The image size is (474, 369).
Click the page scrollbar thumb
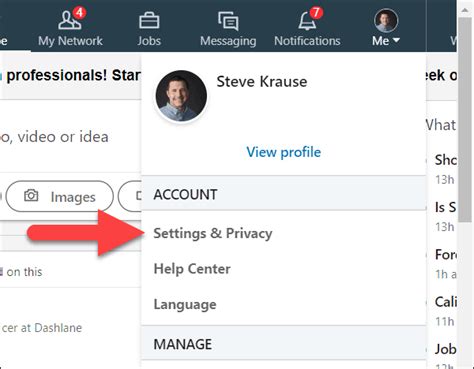(x=465, y=120)
